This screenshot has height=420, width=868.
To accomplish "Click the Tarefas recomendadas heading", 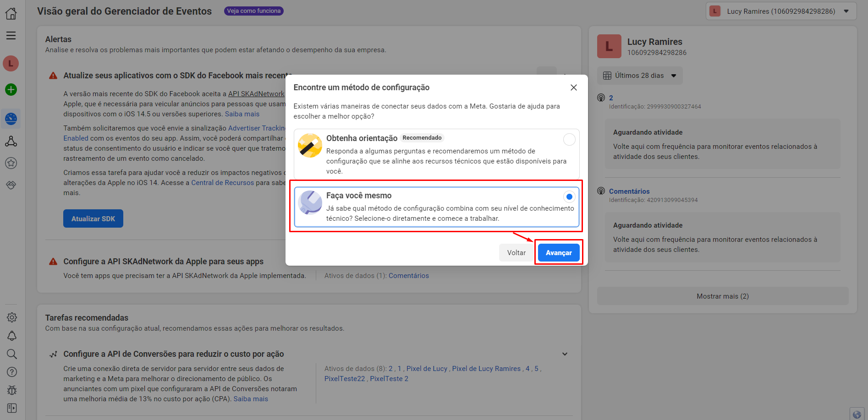I will (x=87, y=318).
